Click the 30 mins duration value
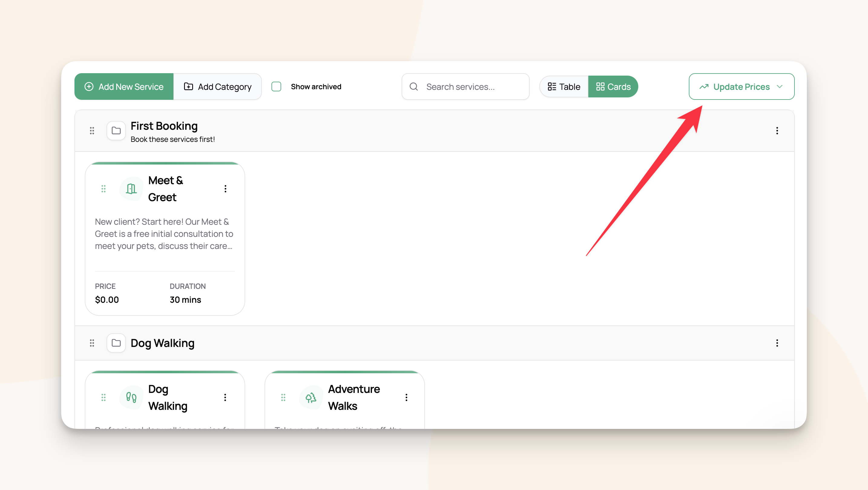The height and width of the screenshot is (490, 868). (185, 300)
